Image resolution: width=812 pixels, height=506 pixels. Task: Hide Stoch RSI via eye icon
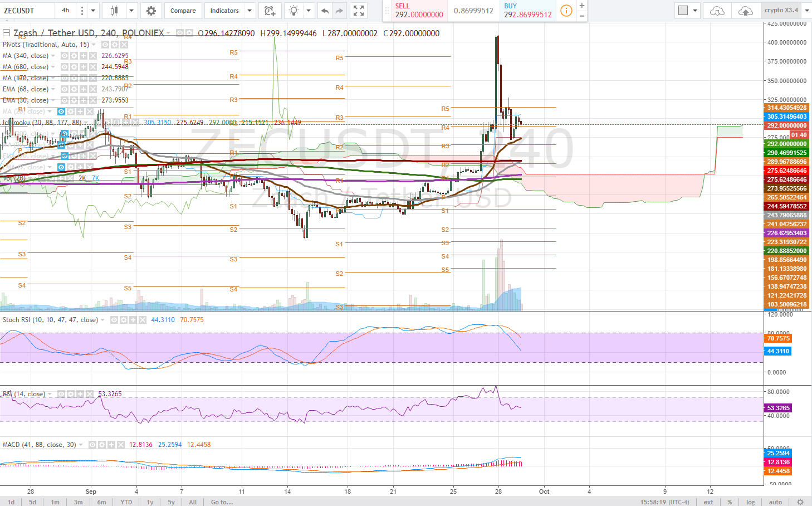114,320
